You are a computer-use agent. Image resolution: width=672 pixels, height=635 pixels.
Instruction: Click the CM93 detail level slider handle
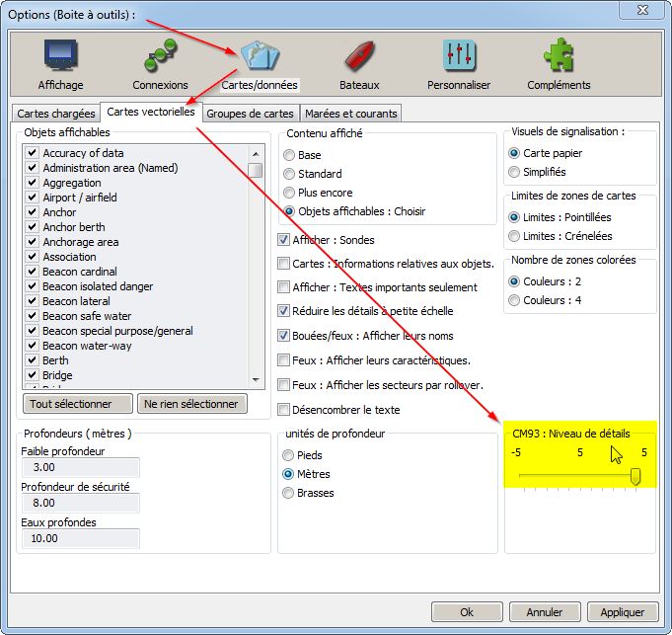(x=635, y=477)
